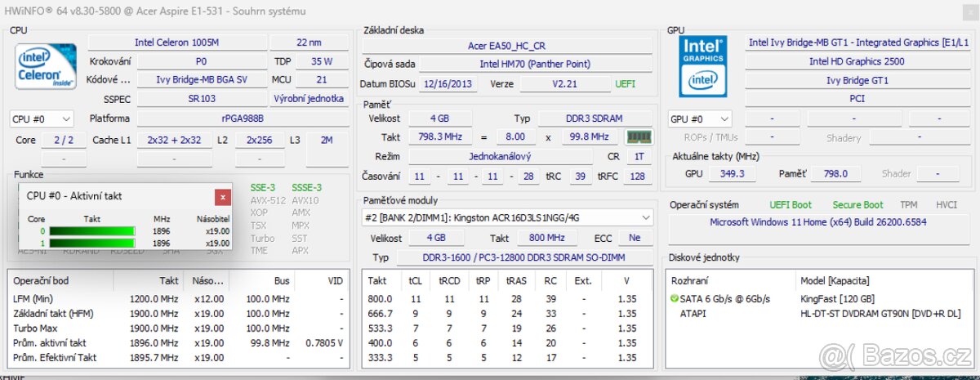Click the CR 1T value
Viewport: 980px width, 380px height.
[639, 156]
